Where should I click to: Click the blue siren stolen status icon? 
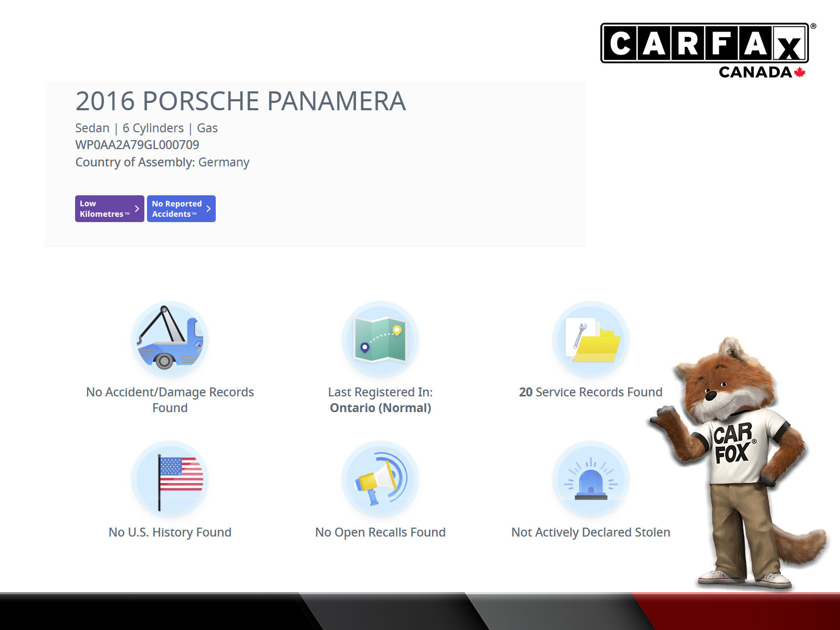591,480
